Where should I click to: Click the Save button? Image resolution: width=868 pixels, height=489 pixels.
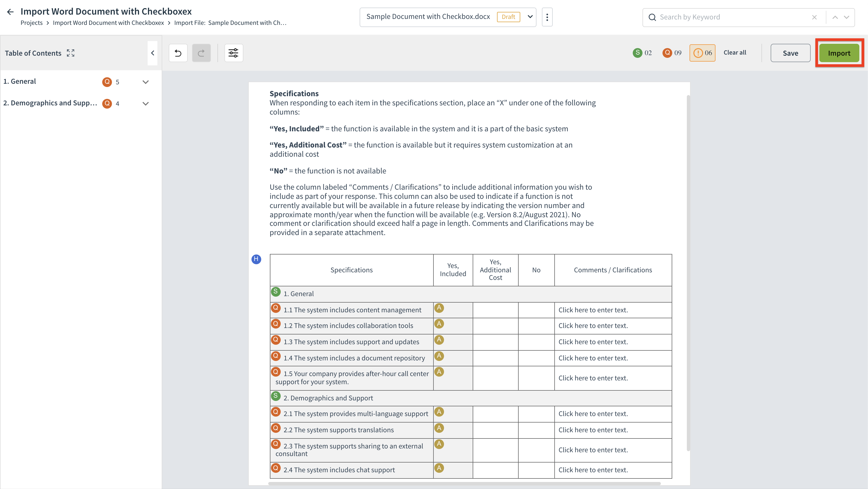coord(790,53)
